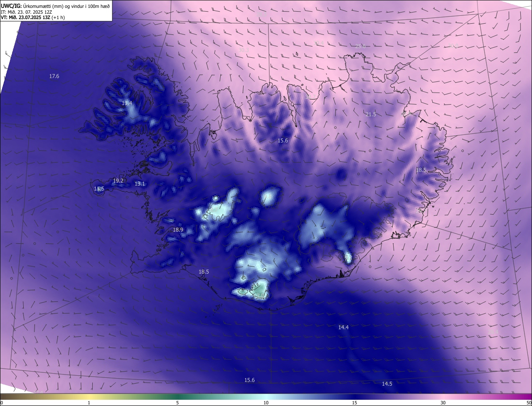Select the 30.3 value label

[244, 50]
